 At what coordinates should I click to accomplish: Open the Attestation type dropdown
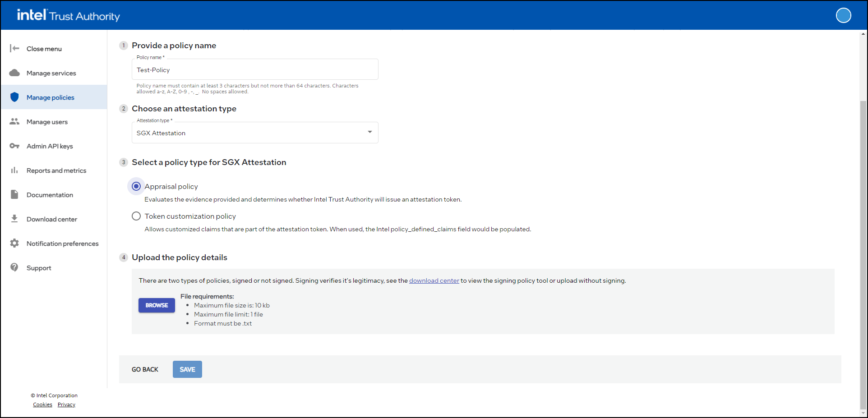coord(255,133)
